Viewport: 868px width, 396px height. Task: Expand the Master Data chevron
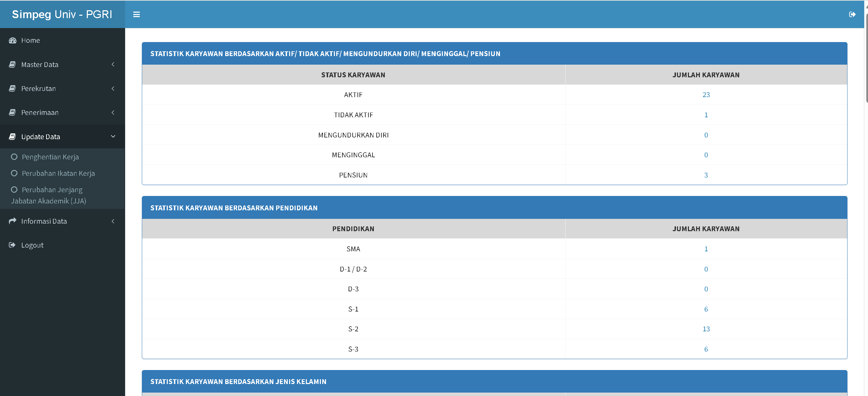pos(113,64)
